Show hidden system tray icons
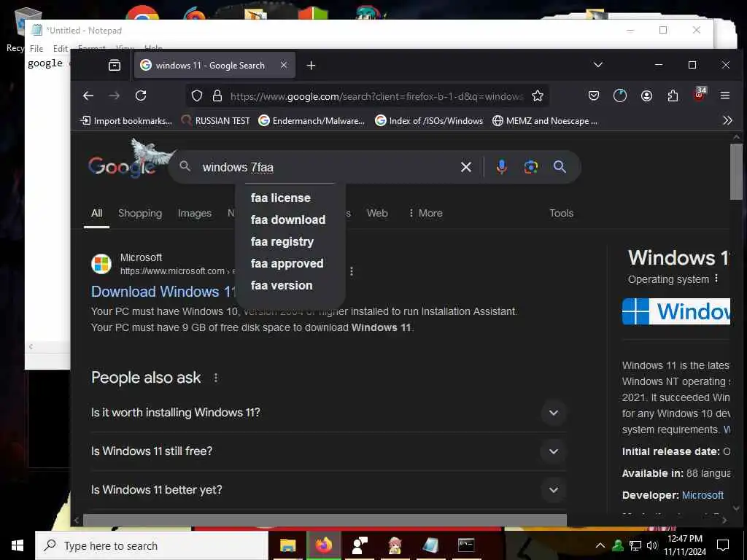Screen dimensions: 747x560 click(x=600, y=545)
